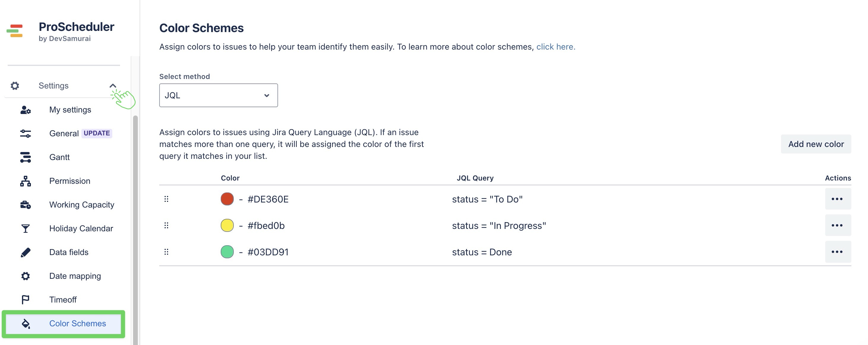Click the My settings user-gear icon
The height and width of the screenshot is (345, 868).
pyautogui.click(x=26, y=110)
